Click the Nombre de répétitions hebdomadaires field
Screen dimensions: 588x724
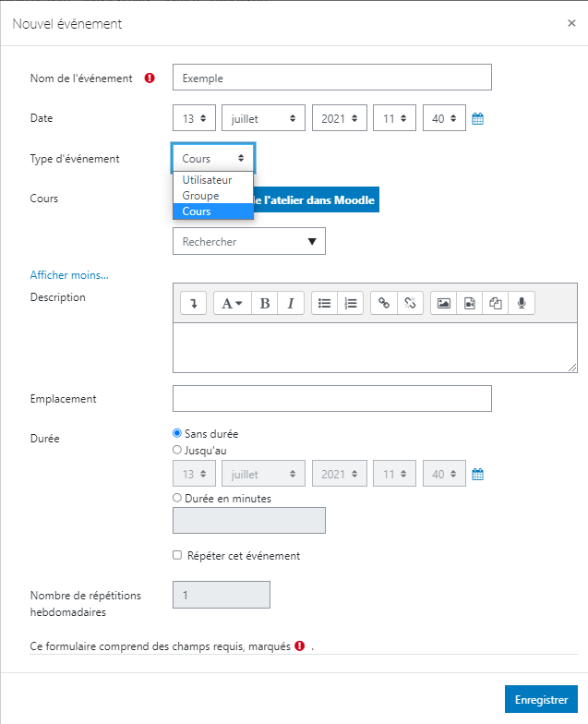pyautogui.click(x=222, y=595)
